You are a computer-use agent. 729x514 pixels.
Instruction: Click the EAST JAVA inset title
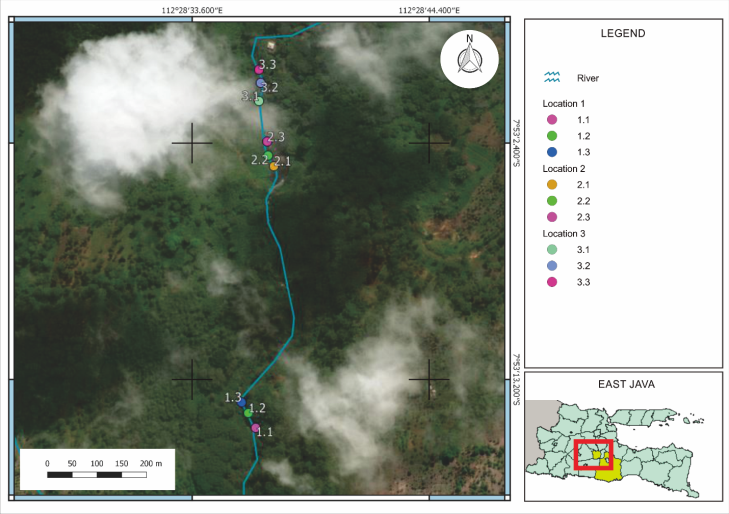pos(625,385)
